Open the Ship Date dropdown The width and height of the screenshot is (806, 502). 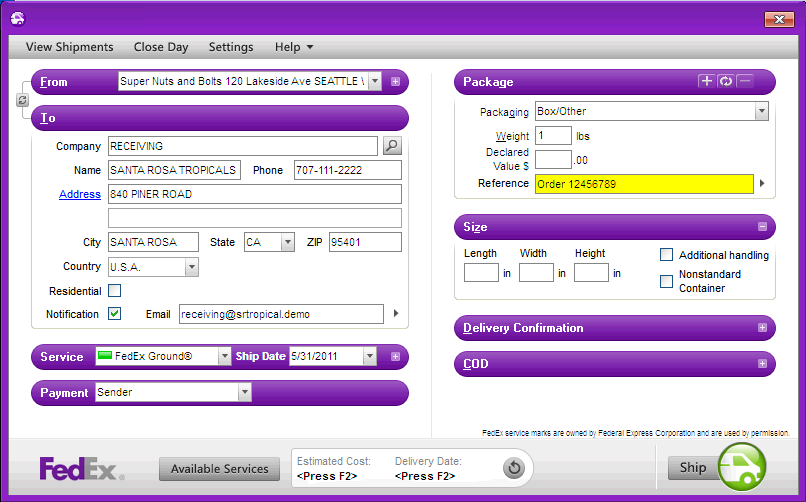[x=370, y=356]
